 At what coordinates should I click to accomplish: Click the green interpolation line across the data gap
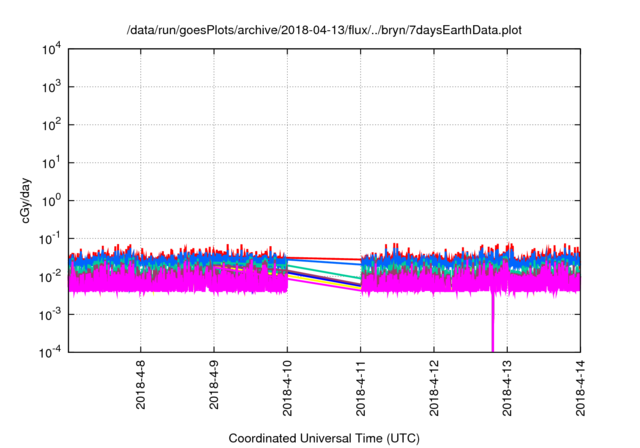(324, 272)
